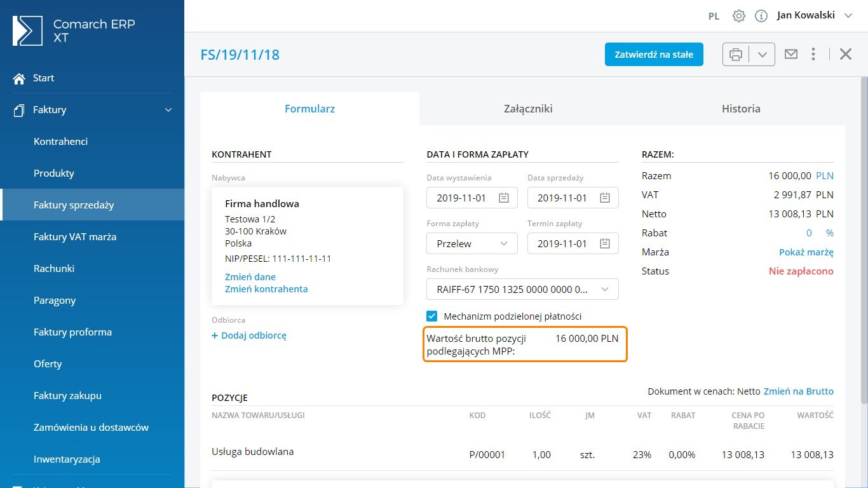Close the invoice form with X

(x=845, y=54)
